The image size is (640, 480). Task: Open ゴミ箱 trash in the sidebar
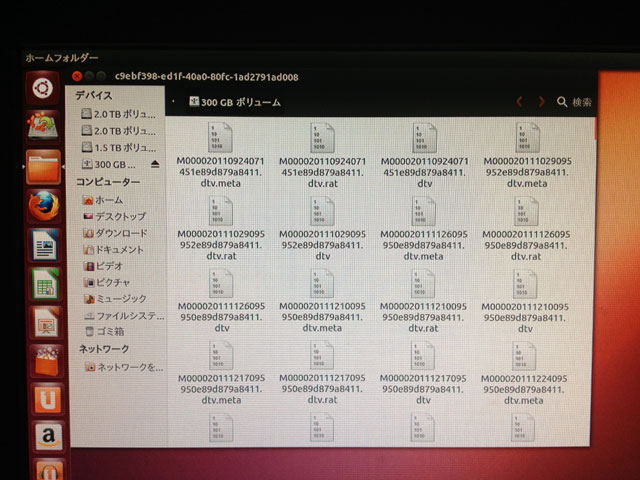point(105,331)
